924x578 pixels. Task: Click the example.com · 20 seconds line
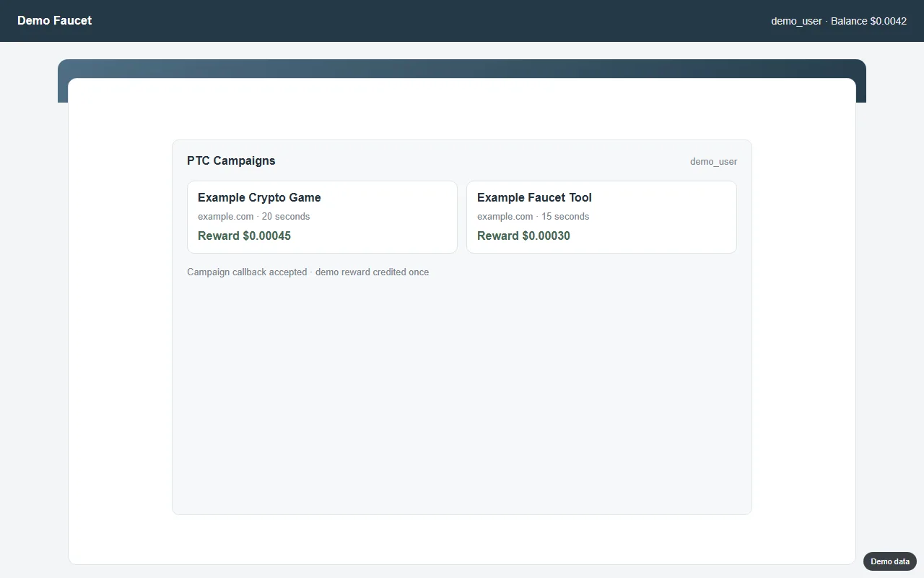253,216
